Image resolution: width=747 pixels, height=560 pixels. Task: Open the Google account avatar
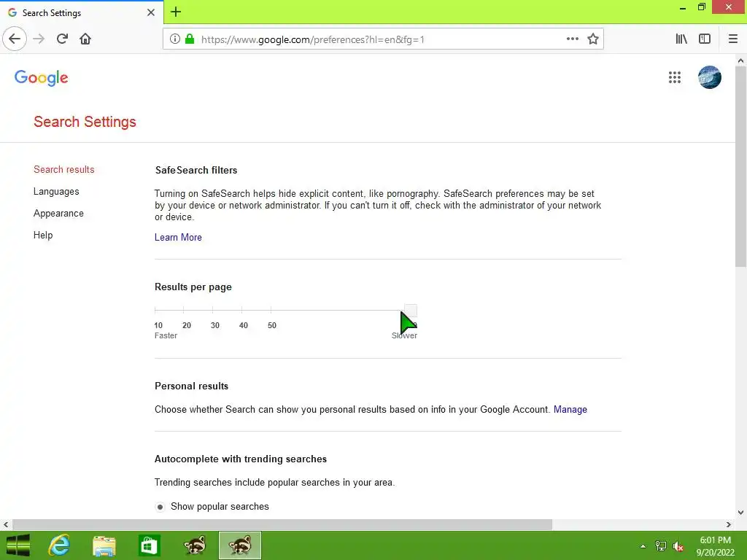[x=709, y=77]
